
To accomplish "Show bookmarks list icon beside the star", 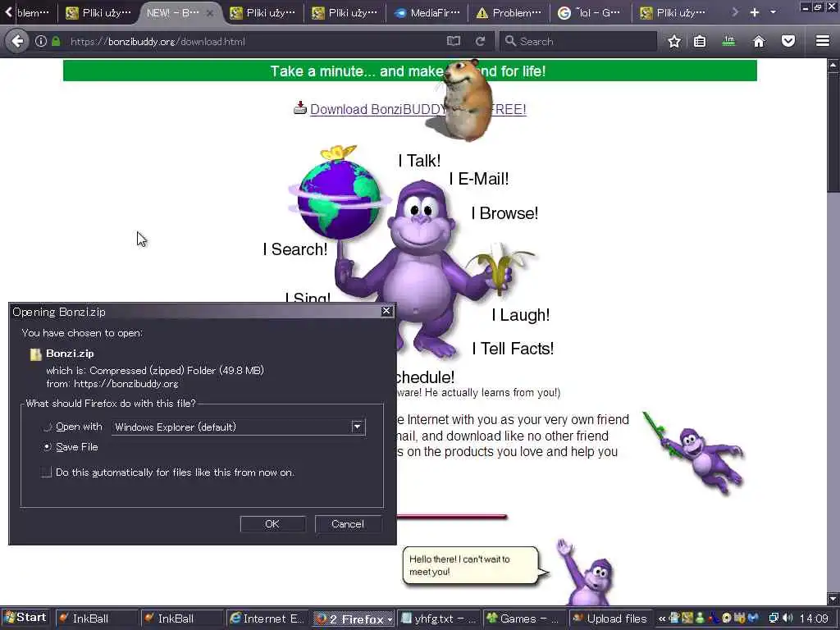I will click(700, 41).
